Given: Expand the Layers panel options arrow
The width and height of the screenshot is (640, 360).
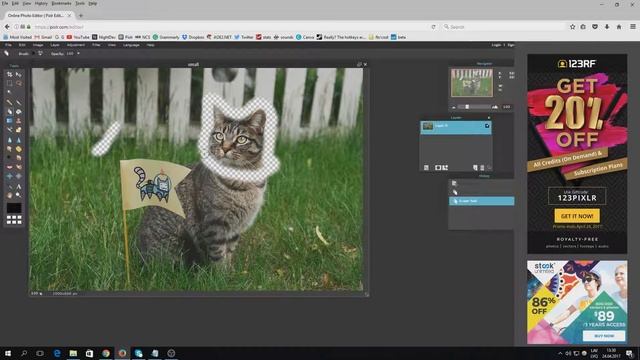Looking at the screenshot, I should [x=489, y=118].
